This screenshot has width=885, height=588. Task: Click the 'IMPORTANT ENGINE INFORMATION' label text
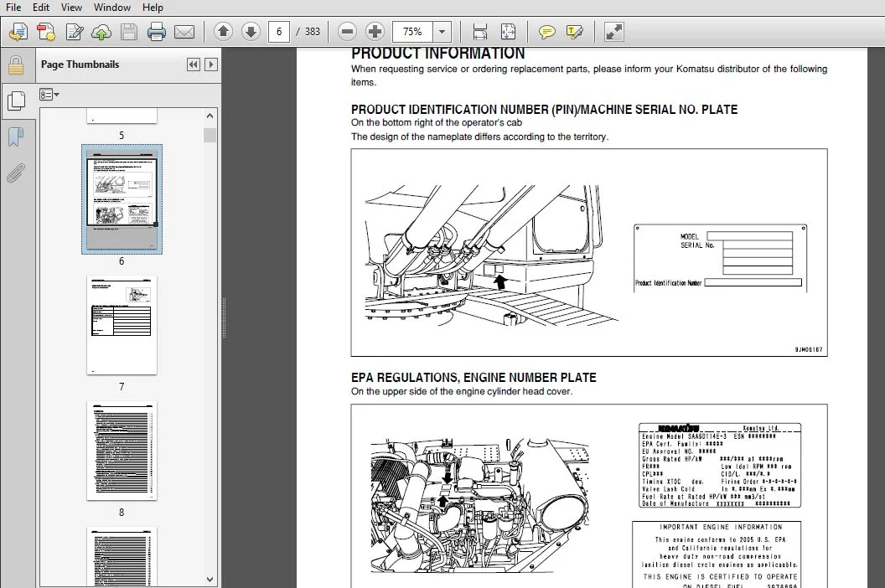722,527
